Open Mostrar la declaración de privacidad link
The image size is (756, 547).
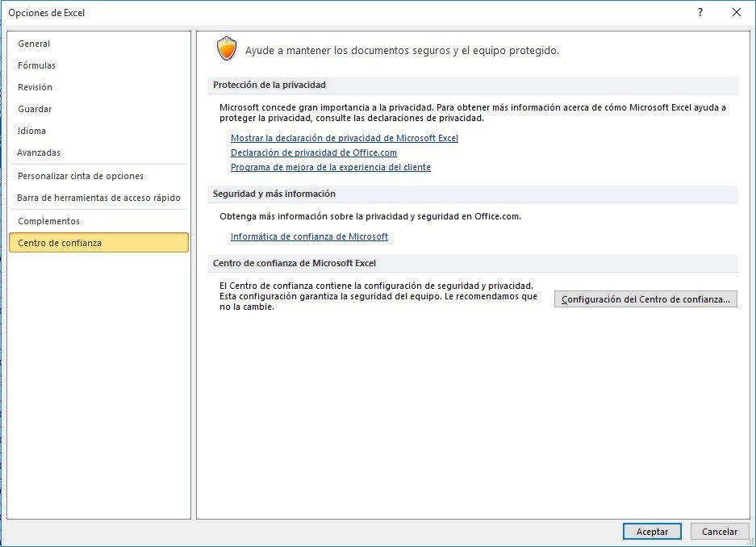(x=345, y=138)
